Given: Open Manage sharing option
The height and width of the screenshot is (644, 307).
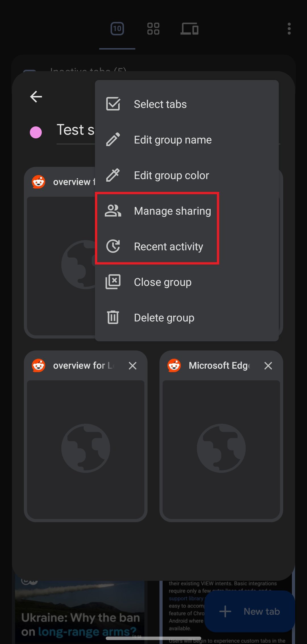Looking at the screenshot, I should 172,211.
